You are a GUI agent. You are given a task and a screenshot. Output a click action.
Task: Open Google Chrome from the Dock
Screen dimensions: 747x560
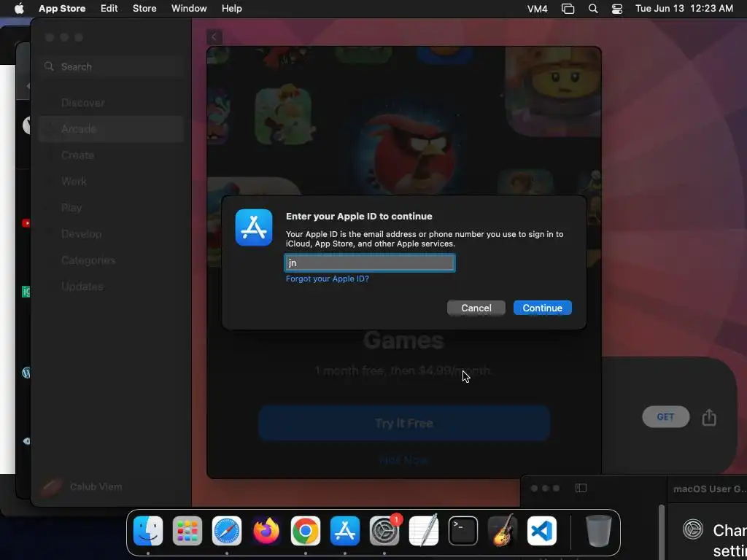[306, 531]
